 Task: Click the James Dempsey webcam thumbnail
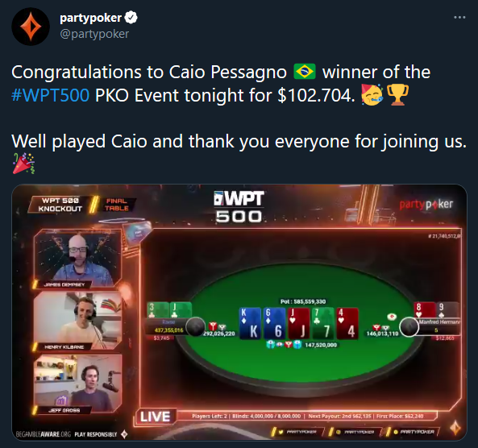pyautogui.click(x=78, y=259)
